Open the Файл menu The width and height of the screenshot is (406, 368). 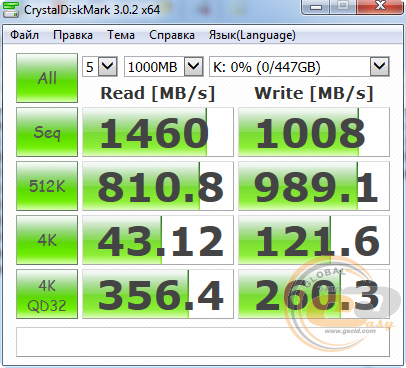point(24,35)
